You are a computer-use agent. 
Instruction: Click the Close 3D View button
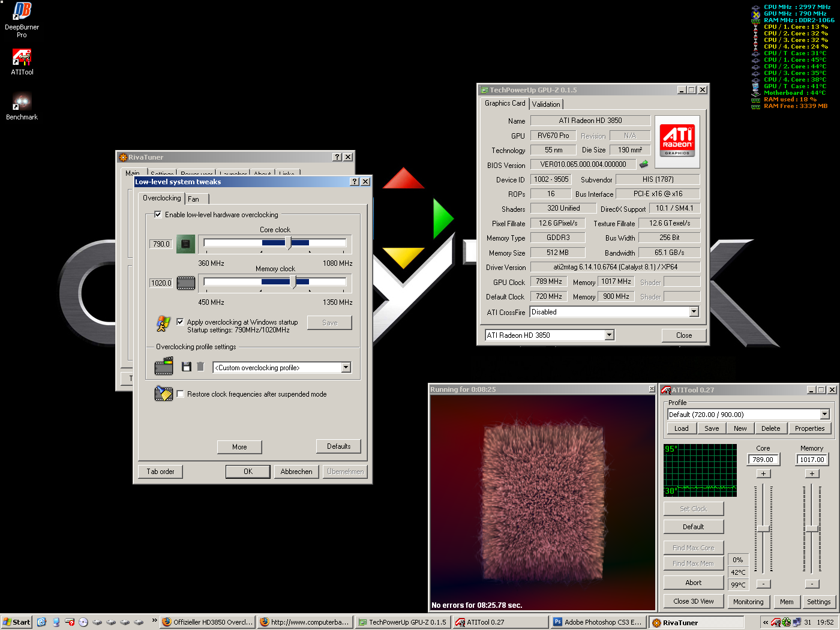693,601
